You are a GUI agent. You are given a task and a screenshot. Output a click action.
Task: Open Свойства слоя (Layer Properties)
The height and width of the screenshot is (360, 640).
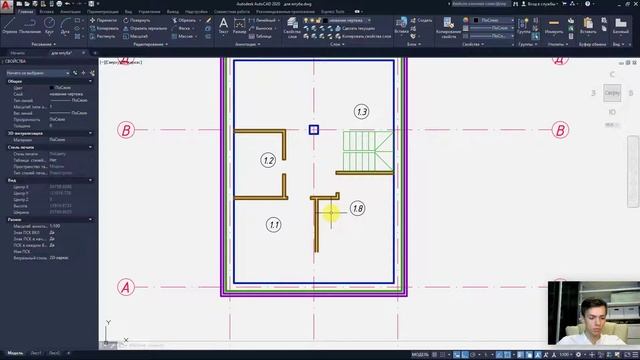coord(292,28)
